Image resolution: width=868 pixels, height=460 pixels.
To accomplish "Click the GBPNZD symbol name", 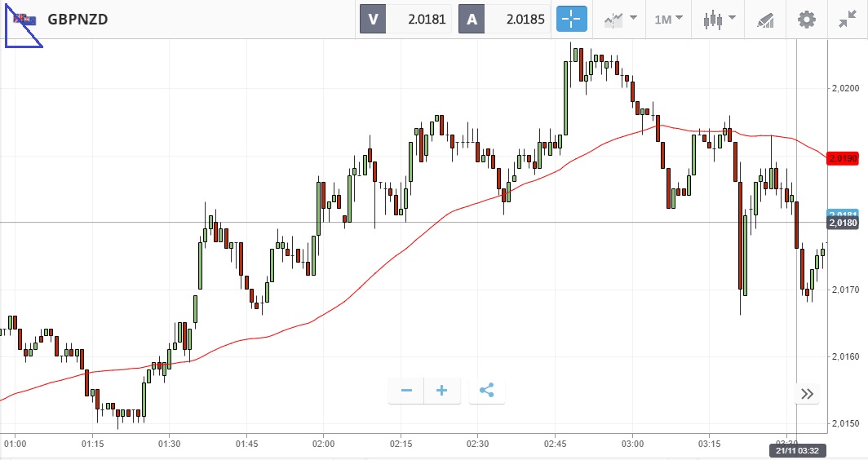I will [77, 19].
